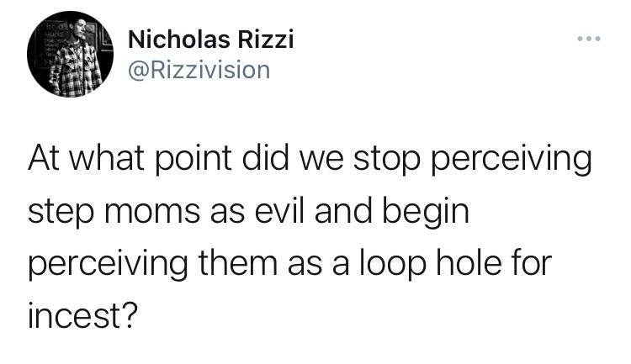
Task: Click the first name "Nicholas" in the header
Action: pyautogui.click(x=178, y=38)
